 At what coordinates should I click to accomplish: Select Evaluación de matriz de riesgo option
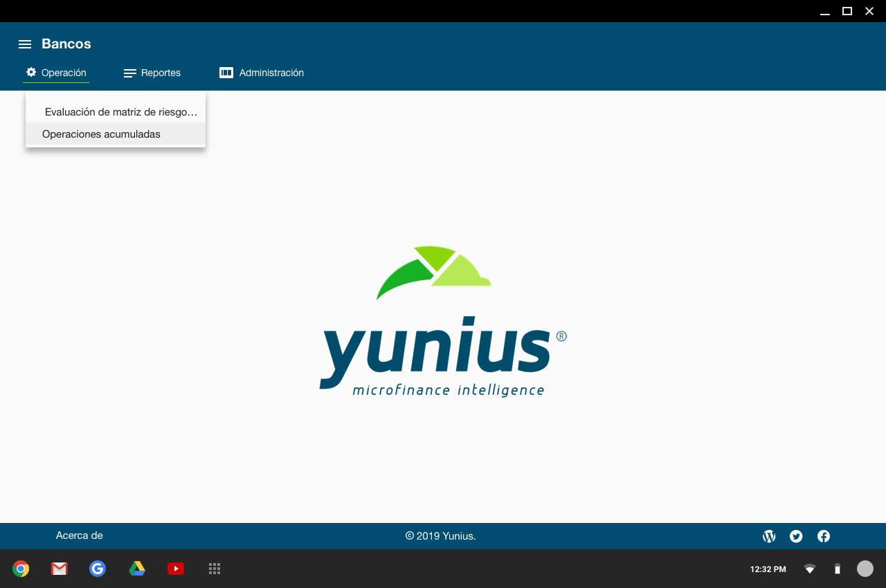pyautogui.click(x=120, y=112)
